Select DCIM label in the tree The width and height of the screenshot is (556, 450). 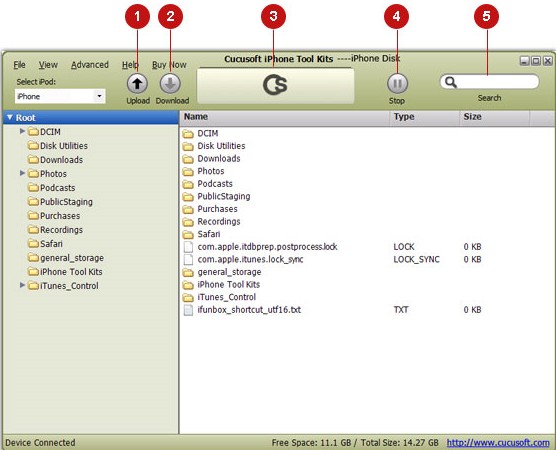[50, 132]
